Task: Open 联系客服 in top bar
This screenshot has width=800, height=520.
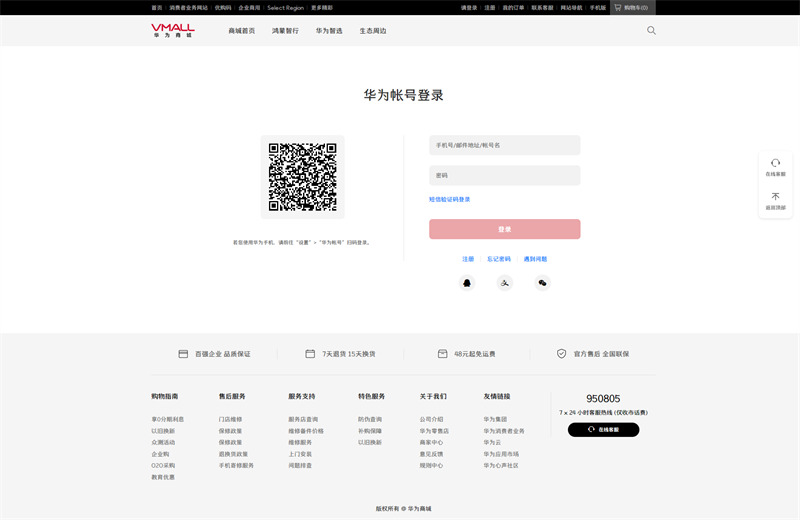Action: [x=542, y=8]
